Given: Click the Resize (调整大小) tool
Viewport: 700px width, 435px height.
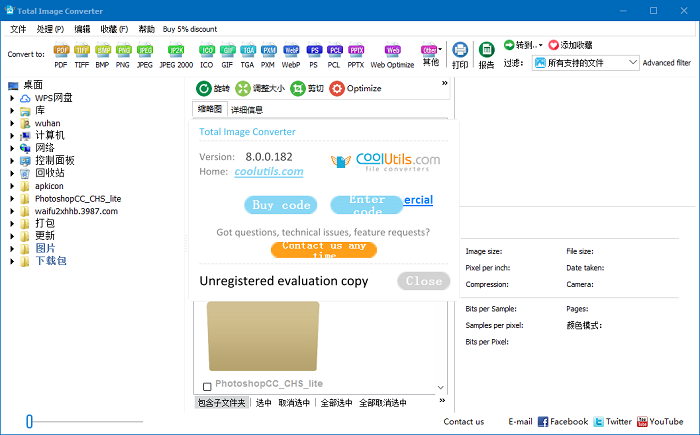Looking at the screenshot, I should pyautogui.click(x=260, y=88).
